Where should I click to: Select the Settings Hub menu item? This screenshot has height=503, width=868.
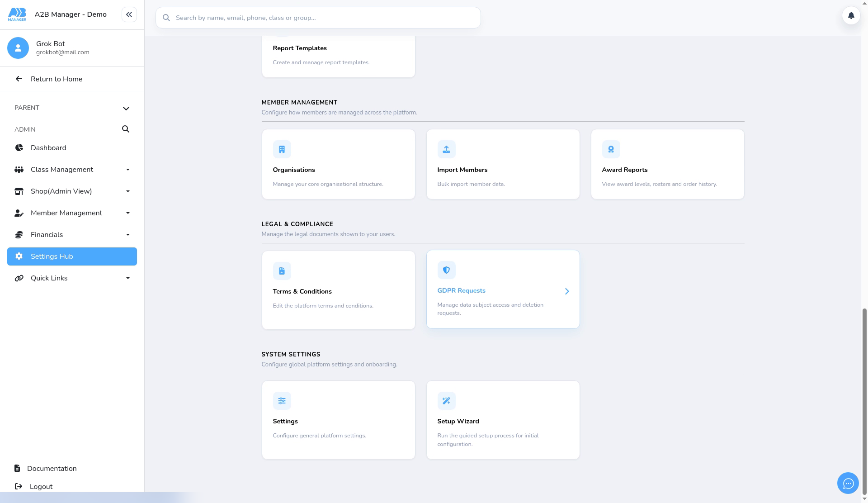coord(72,256)
